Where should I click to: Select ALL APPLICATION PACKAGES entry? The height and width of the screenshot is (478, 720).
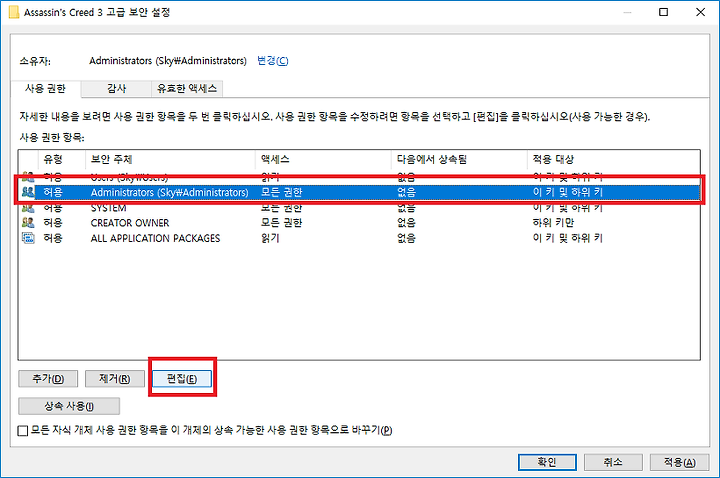pos(360,238)
